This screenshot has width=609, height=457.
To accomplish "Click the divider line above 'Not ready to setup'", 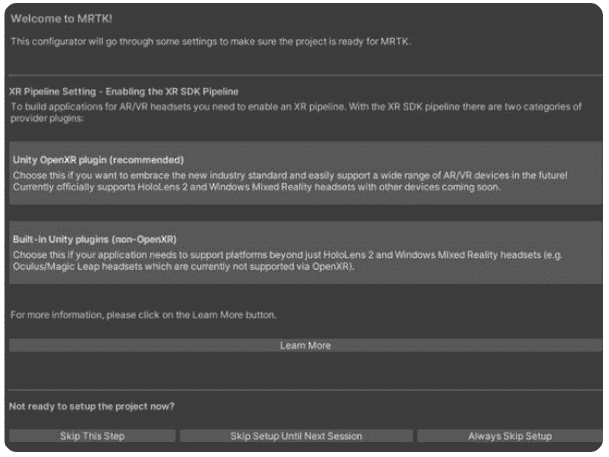I will [306, 390].
